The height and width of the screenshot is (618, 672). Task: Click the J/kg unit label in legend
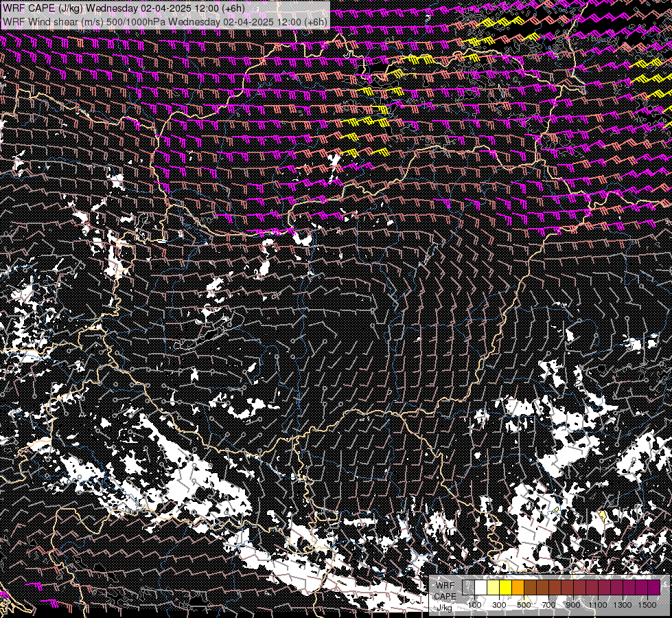click(x=444, y=608)
